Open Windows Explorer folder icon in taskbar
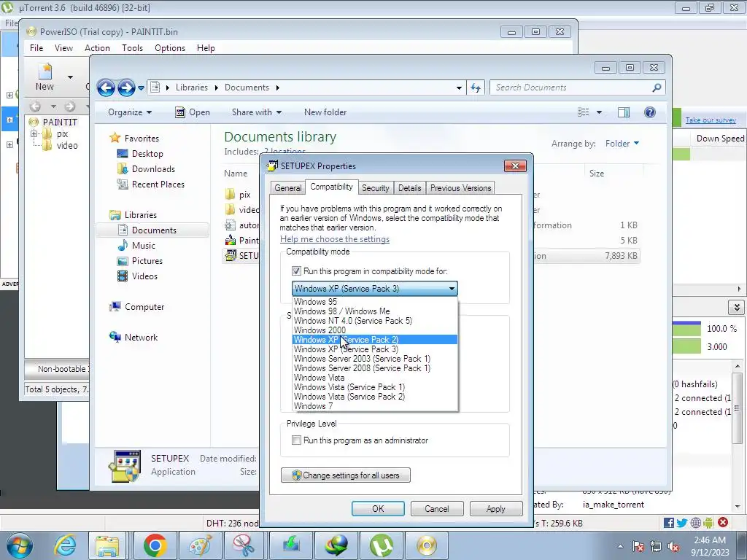 pyautogui.click(x=108, y=545)
